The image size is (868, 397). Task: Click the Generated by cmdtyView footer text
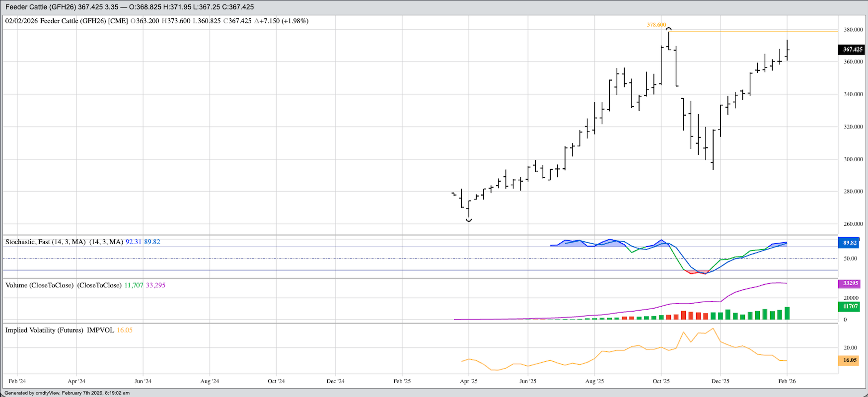[67, 393]
